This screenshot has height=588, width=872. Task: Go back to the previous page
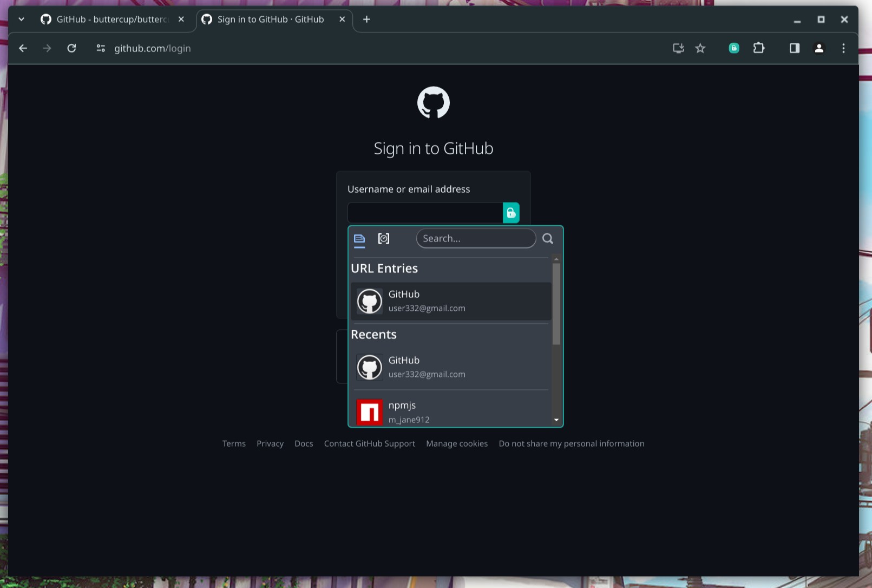[x=23, y=48]
